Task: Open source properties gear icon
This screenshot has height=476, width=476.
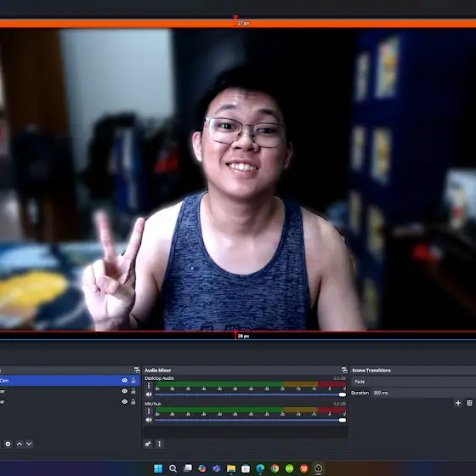Action: click(x=8, y=444)
